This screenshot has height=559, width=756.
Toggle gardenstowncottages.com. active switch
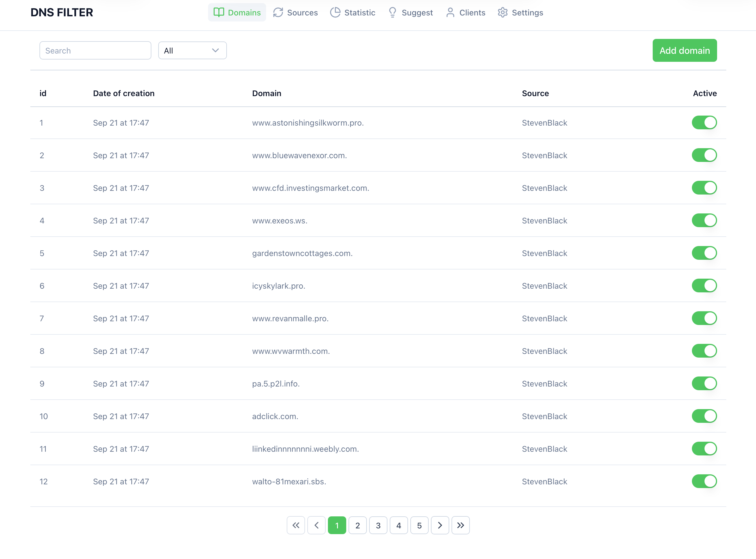pyautogui.click(x=704, y=253)
